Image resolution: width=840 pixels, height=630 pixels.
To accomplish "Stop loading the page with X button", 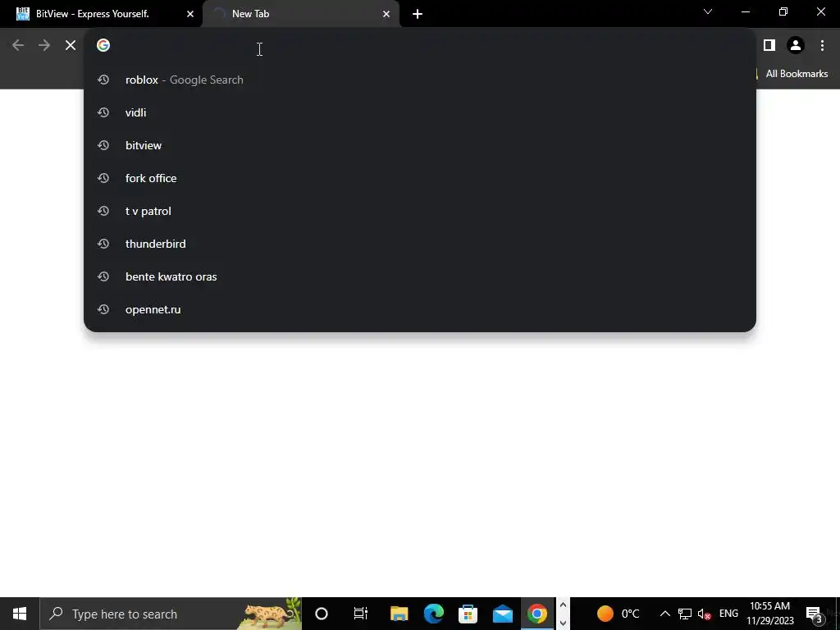I will (x=71, y=46).
